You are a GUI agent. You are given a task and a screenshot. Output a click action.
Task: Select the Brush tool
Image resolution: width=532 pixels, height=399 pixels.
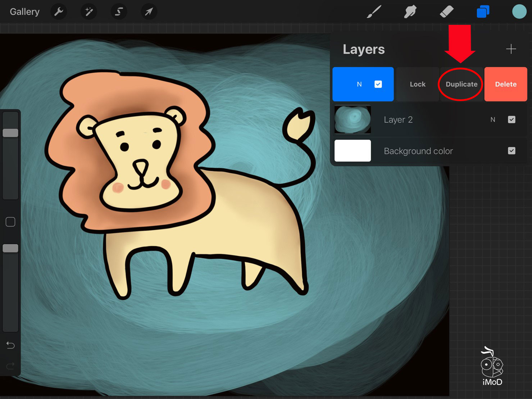click(x=374, y=12)
